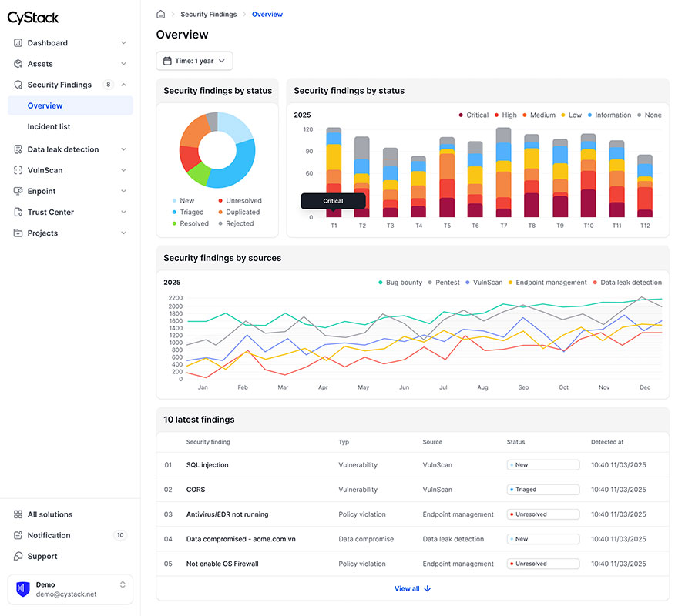The image size is (685, 616).
Task: Expand the Projects menu chevron
Action: [123, 233]
